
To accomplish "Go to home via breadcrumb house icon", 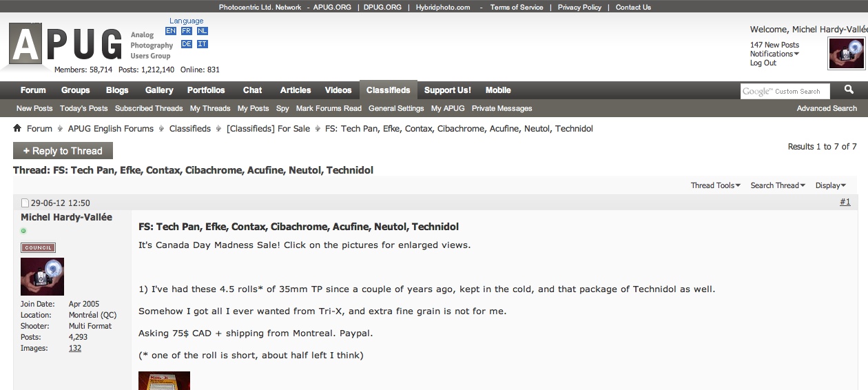I will pos(17,128).
